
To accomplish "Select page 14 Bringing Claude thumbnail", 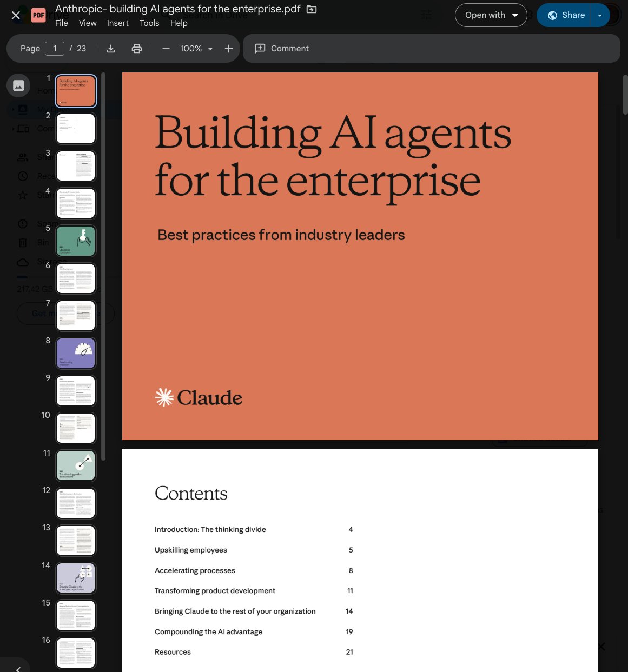I will [76, 578].
